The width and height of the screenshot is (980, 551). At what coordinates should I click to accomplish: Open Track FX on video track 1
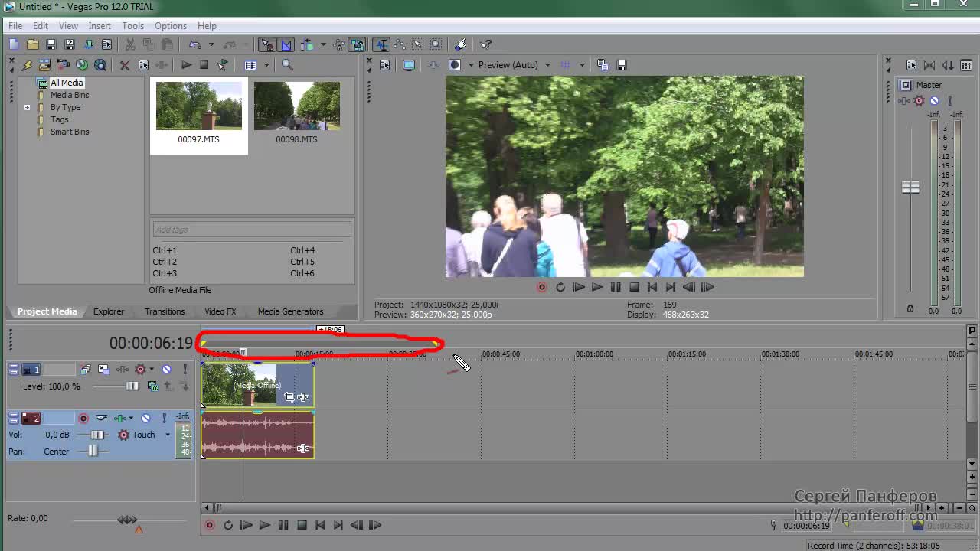[x=122, y=370]
